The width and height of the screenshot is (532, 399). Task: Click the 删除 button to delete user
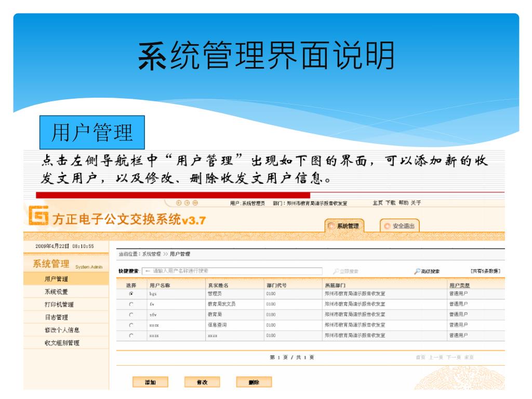[254, 382]
